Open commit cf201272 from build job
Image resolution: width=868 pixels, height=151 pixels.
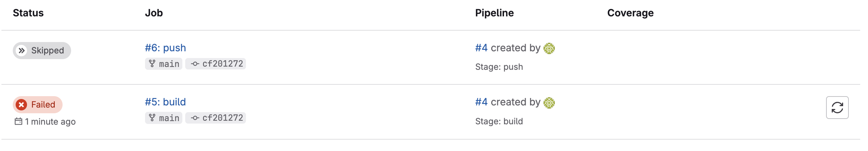[x=223, y=118]
